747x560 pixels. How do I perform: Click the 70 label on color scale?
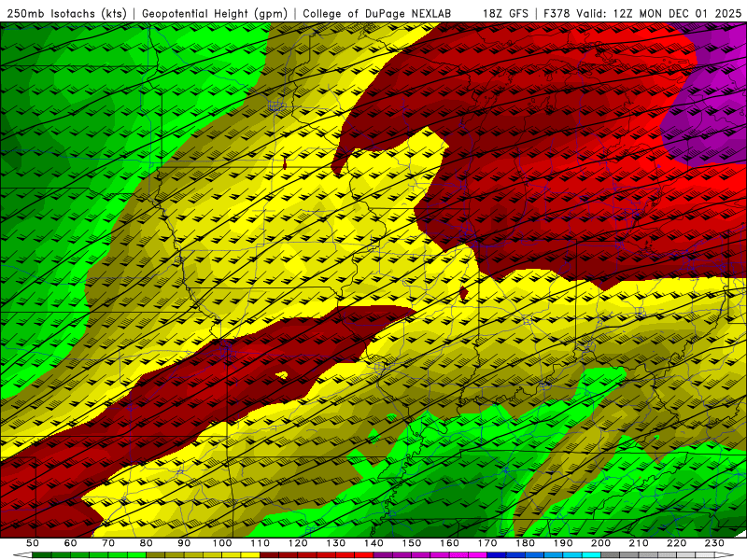coord(108,543)
